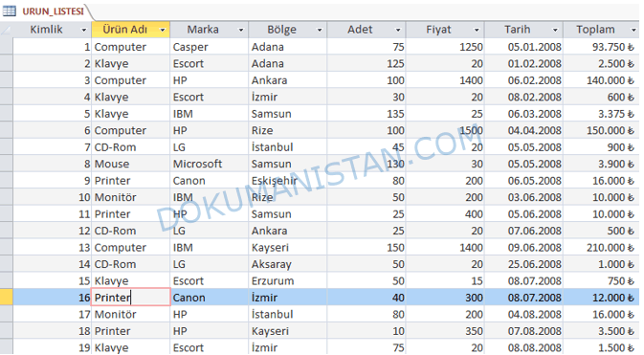The width and height of the screenshot is (644, 355).
Task: Click the 140.000 ₺ total cell
Action: pyautogui.click(x=601, y=80)
